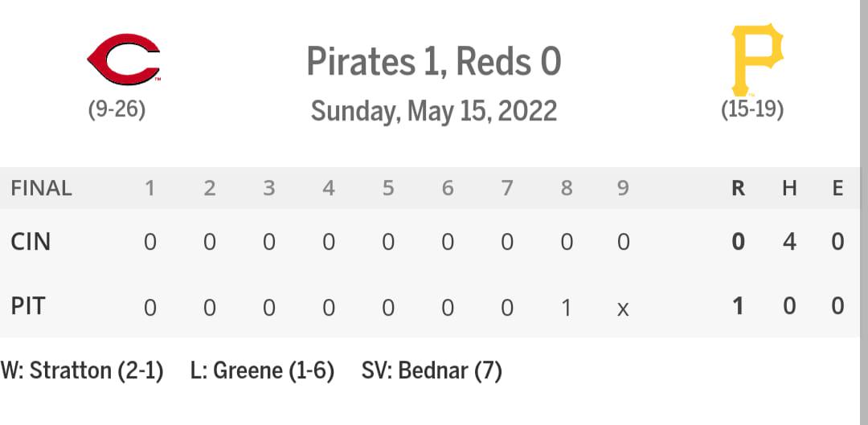Click the Pirates record (15-19)
The image size is (868, 425).
[752, 109]
